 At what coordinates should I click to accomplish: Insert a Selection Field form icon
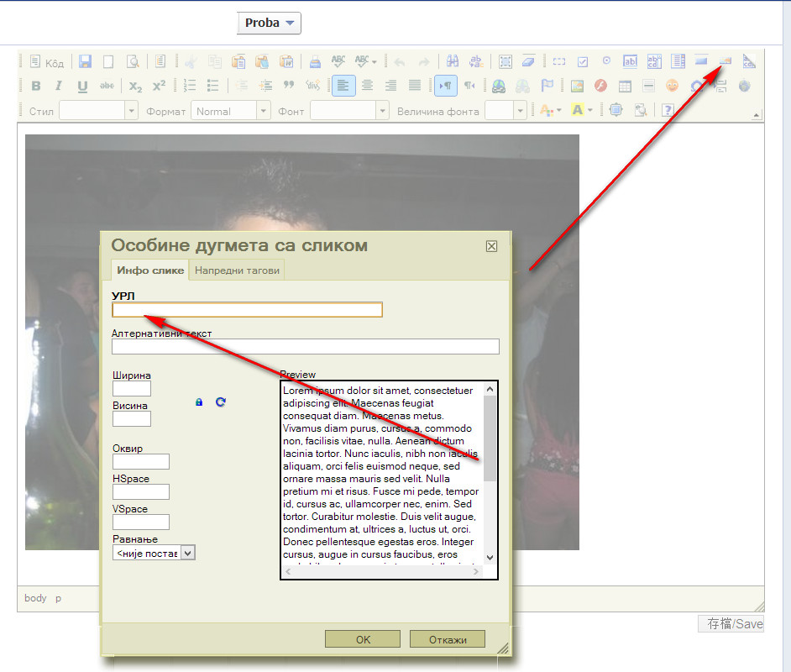(x=678, y=61)
